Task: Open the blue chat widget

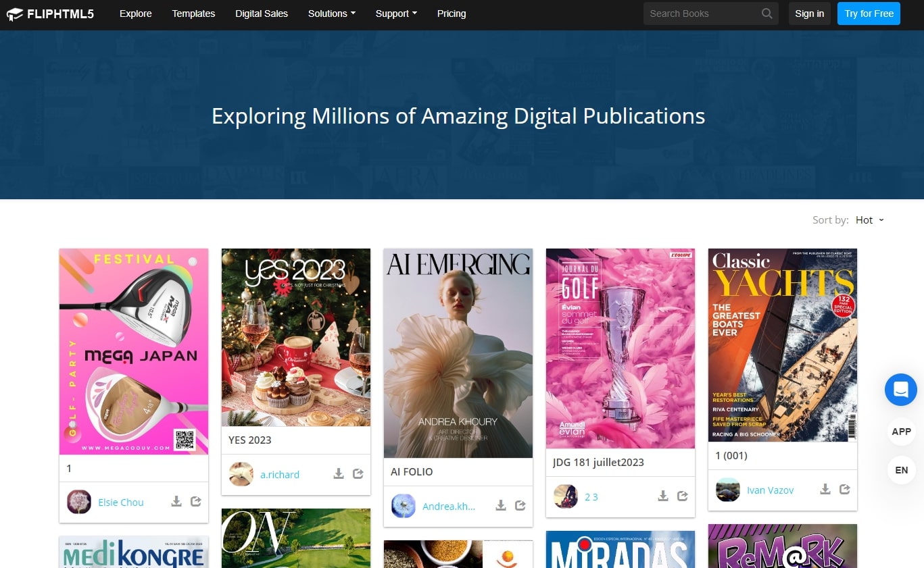Action: pyautogui.click(x=901, y=390)
